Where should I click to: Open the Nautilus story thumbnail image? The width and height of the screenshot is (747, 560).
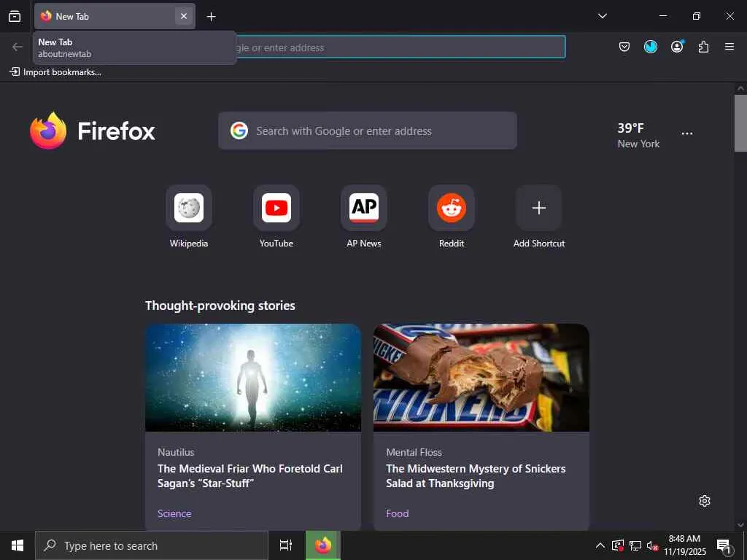(253, 378)
